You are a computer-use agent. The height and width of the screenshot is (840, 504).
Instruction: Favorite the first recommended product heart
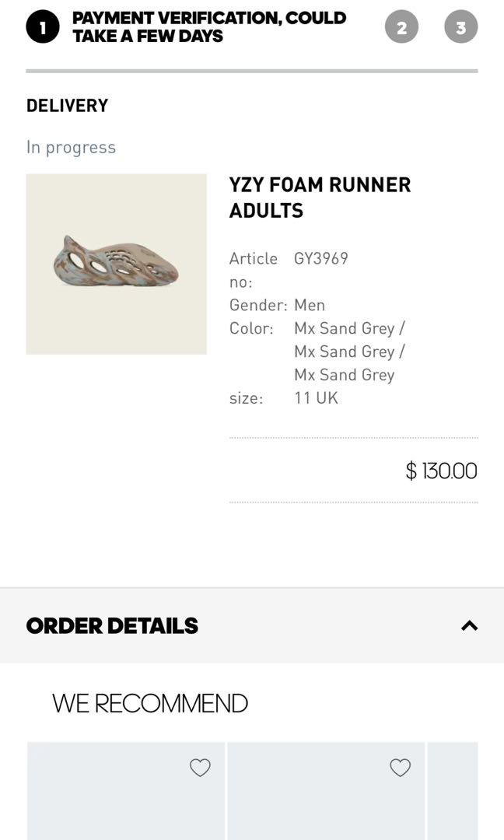tap(201, 767)
